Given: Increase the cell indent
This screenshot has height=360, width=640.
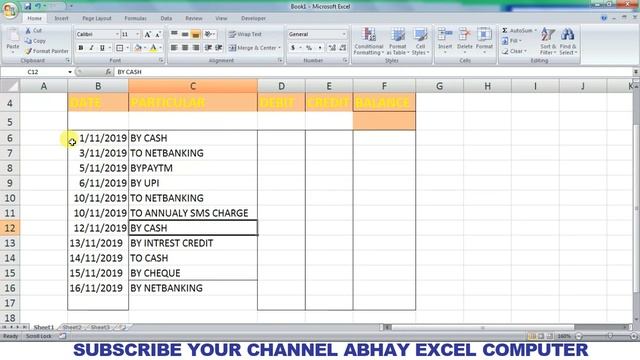Looking at the screenshot, I should click(x=219, y=48).
